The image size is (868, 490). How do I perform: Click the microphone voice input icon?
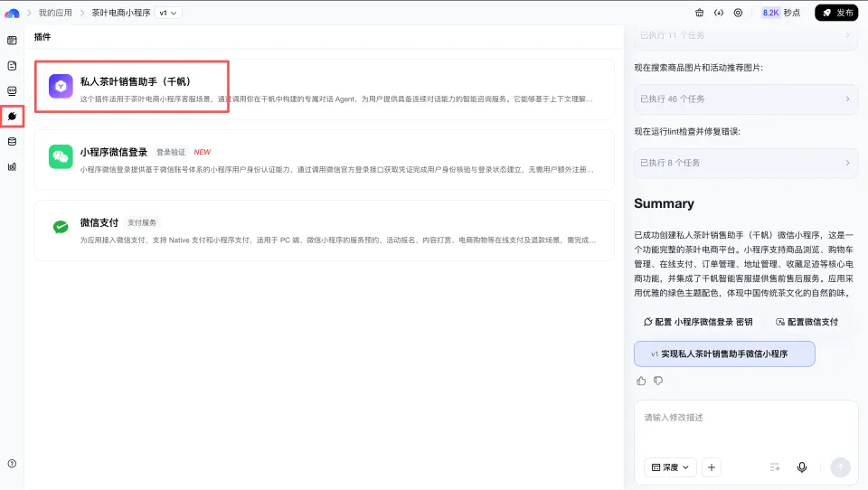(x=802, y=467)
